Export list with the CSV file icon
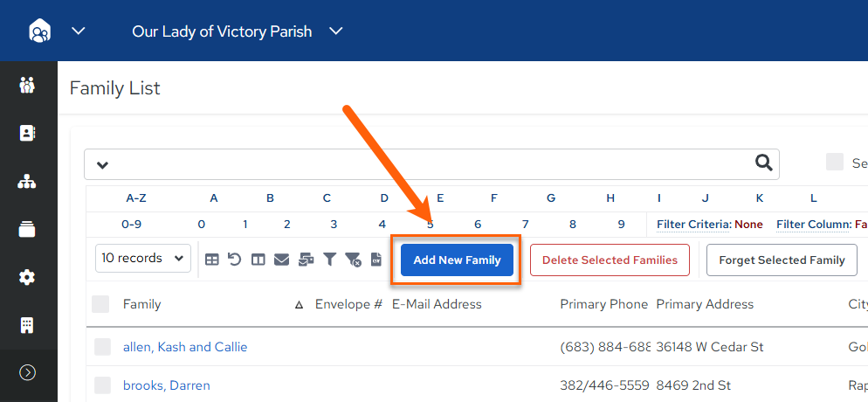 tap(376, 260)
